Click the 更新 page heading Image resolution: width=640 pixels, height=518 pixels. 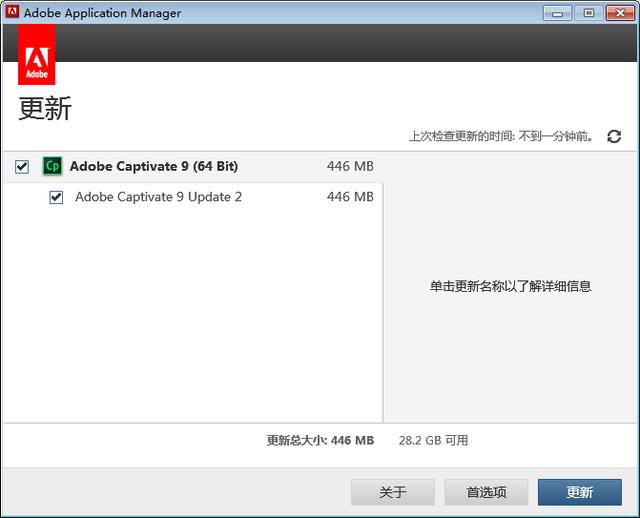point(45,108)
